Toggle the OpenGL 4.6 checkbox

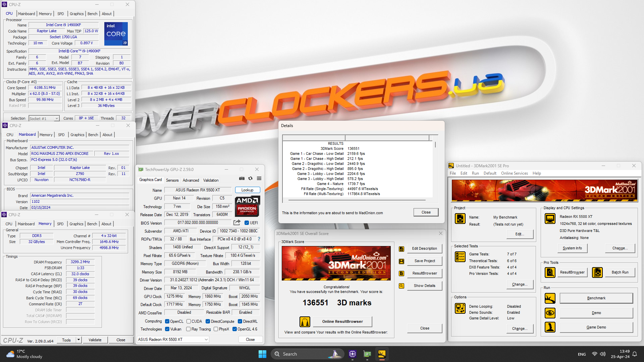[x=234, y=329]
